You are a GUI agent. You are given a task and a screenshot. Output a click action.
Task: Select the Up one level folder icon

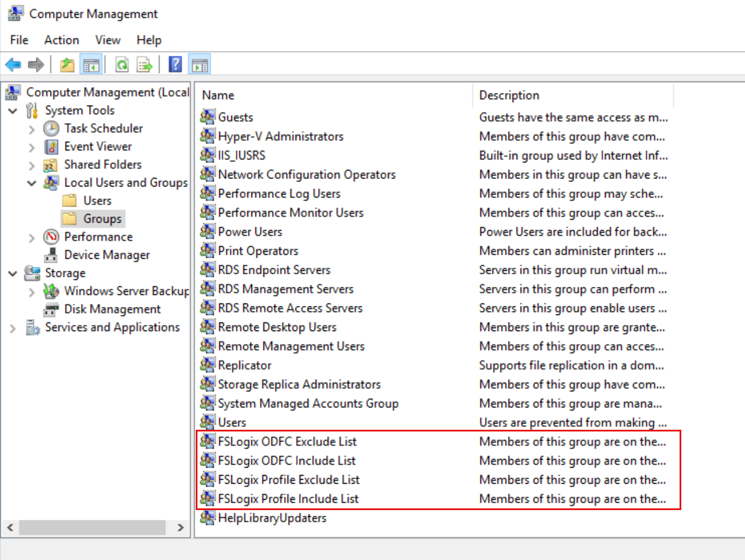[x=67, y=64]
